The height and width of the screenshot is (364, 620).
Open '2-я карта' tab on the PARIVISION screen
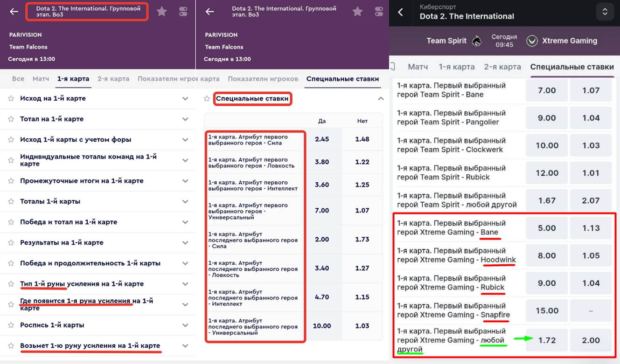point(113,79)
